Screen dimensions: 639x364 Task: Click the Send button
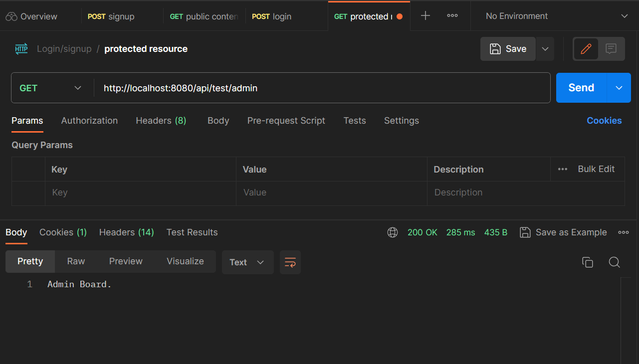pos(580,87)
